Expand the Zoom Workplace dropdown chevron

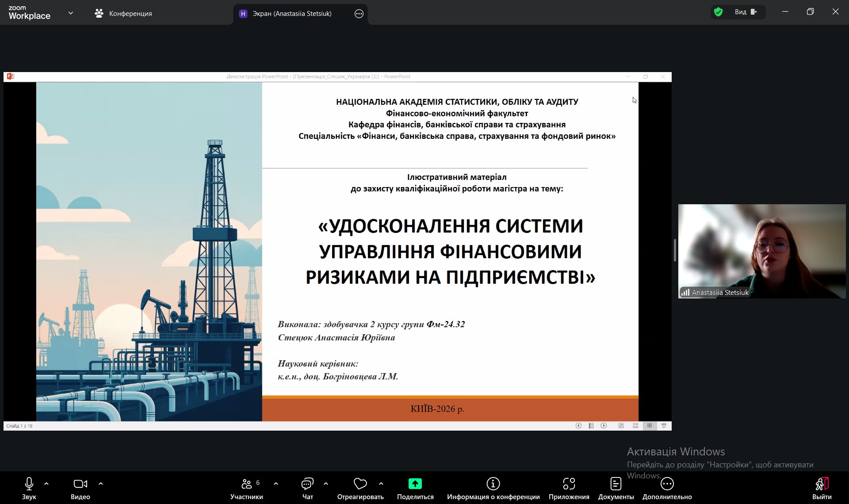(71, 13)
